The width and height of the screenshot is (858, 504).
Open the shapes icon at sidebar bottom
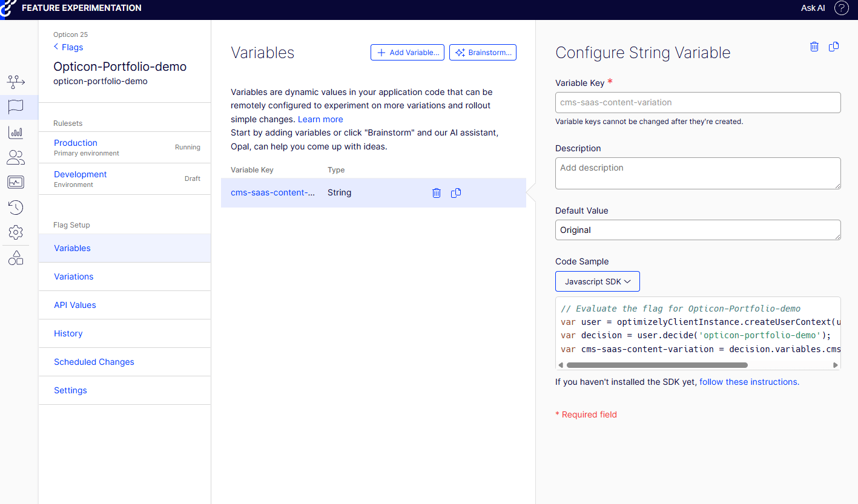(16, 258)
